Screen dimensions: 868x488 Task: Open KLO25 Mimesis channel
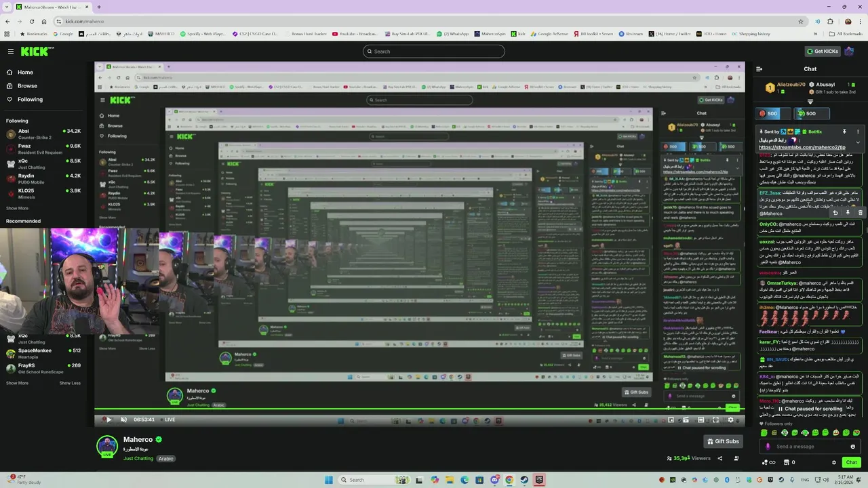pos(42,193)
